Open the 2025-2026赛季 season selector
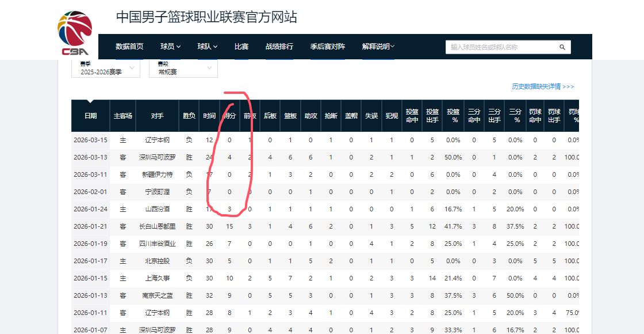Screen dimensions: 644x334 click(x=105, y=69)
